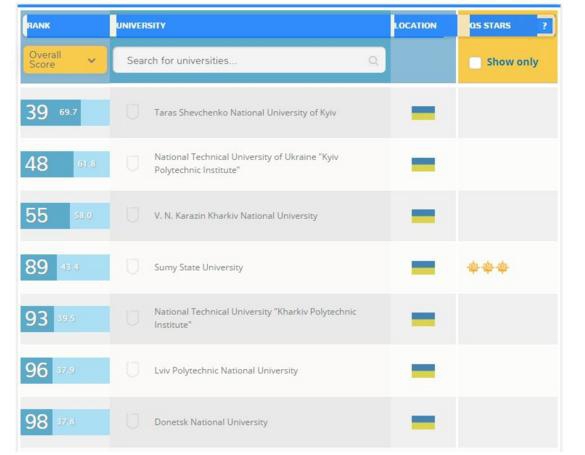Select shield icon for Kyiv Polytechnic Institute

tap(132, 163)
